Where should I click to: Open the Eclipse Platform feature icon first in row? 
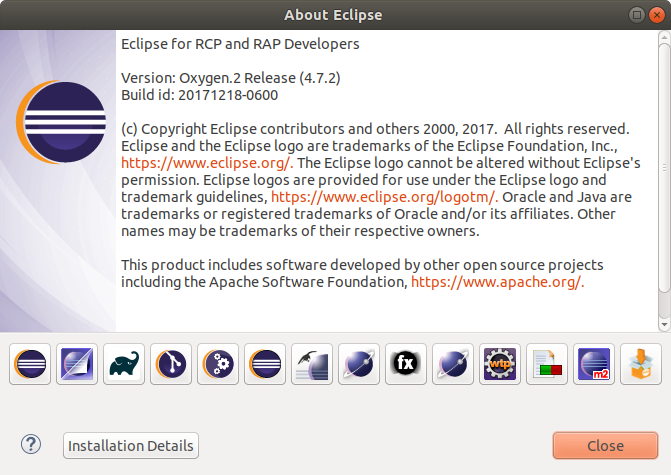pos(30,364)
